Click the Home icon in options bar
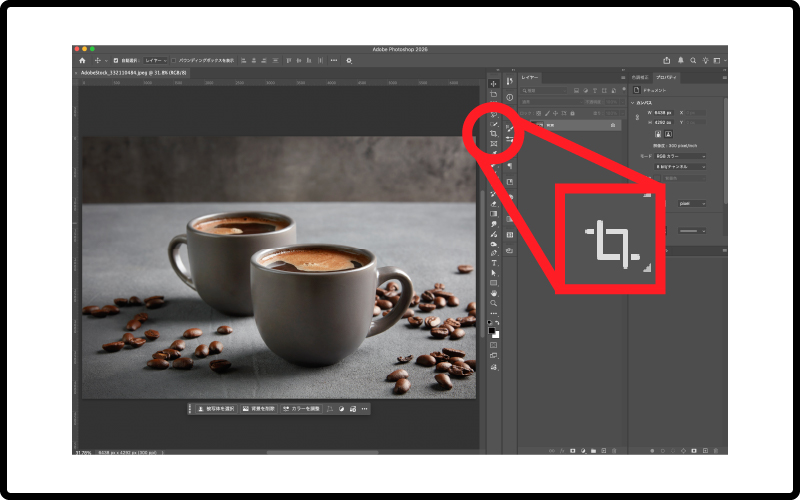The image size is (800, 500). [x=82, y=60]
